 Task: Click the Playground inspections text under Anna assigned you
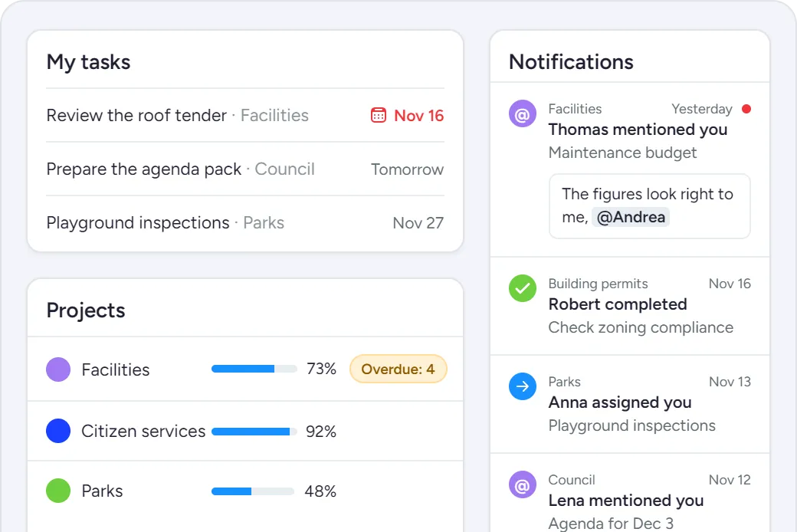pyautogui.click(x=631, y=425)
